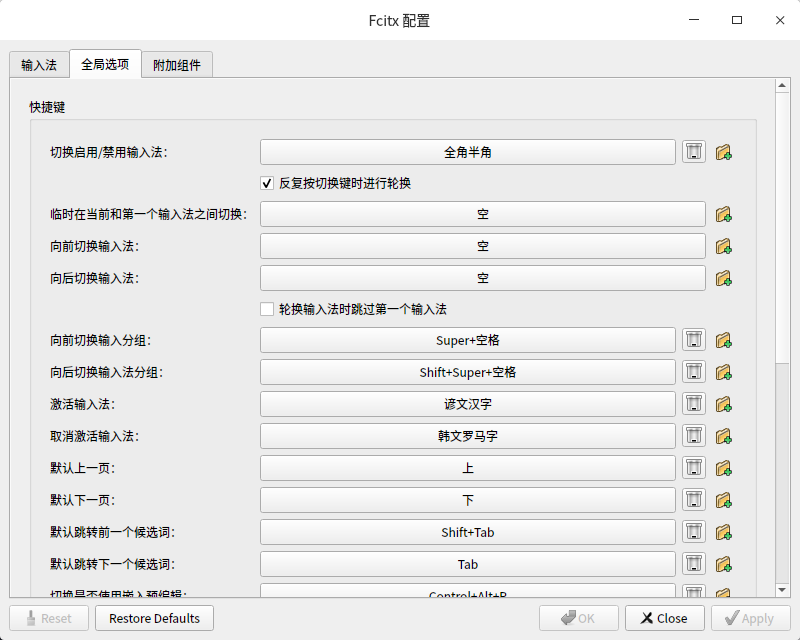The height and width of the screenshot is (640, 800).
Task: Click trash icon in 默认上一页 row
Action: (x=694, y=468)
